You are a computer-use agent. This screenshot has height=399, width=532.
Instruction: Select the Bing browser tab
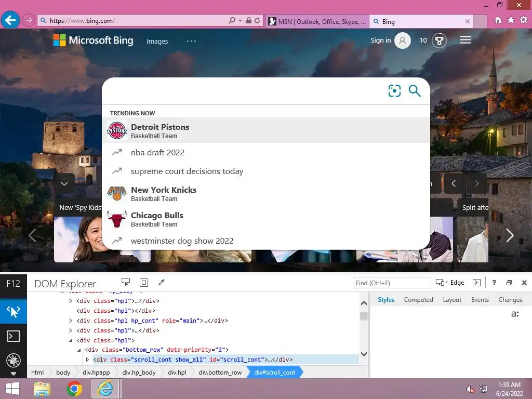[x=421, y=21]
